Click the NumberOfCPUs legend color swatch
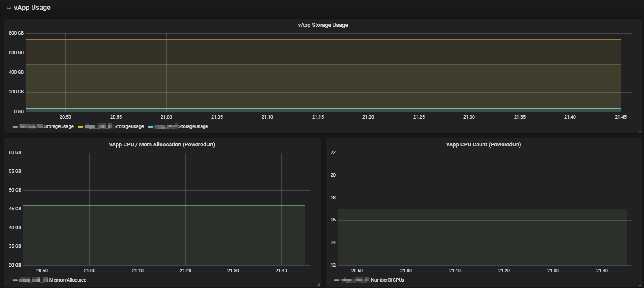The width and height of the screenshot is (644, 288). tap(337, 280)
